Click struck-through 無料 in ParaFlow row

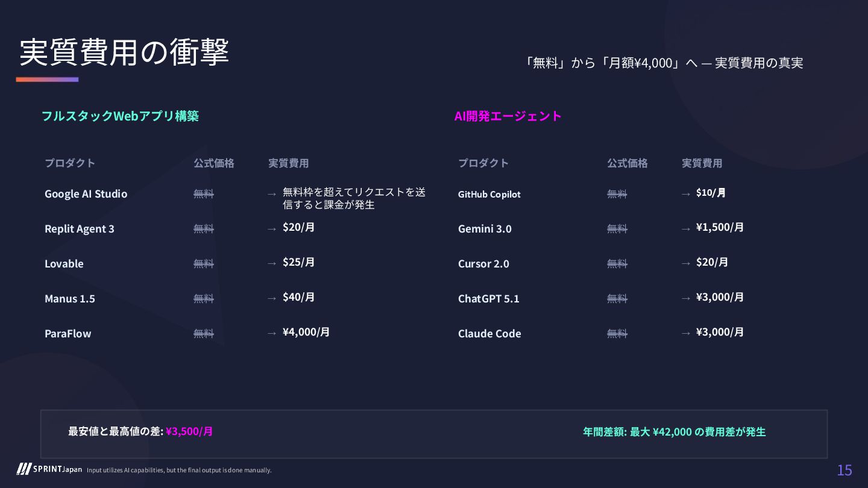(204, 334)
